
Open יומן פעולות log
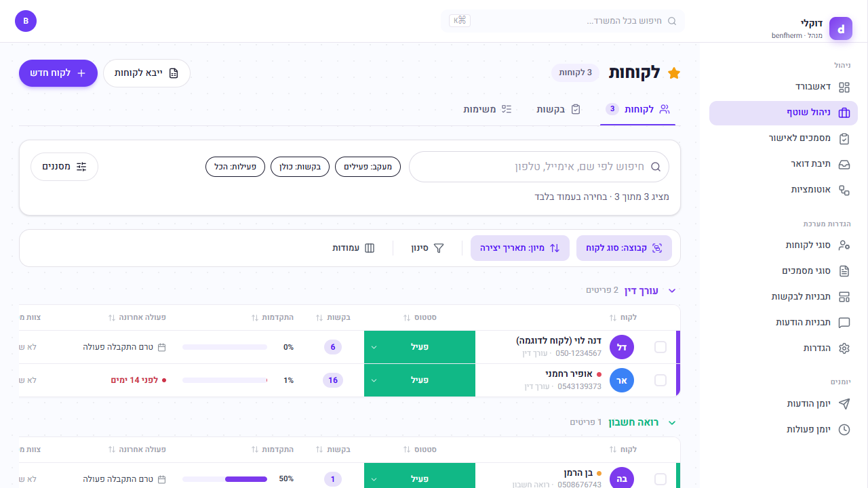point(783,429)
